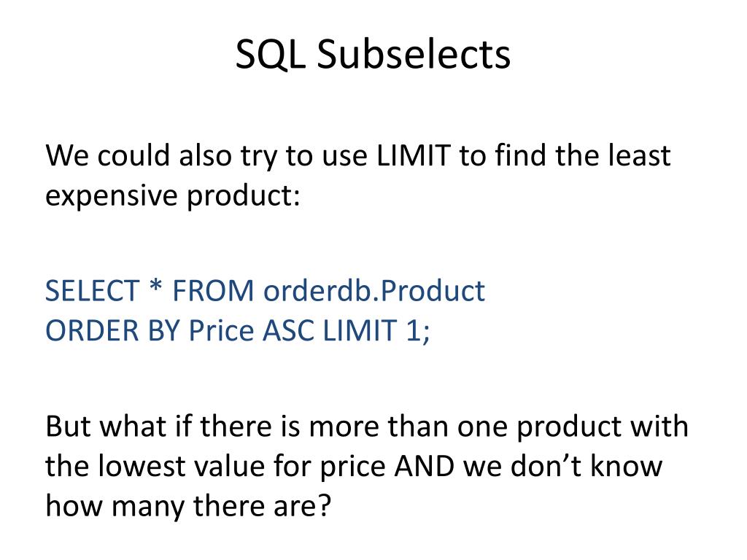
Task: Click "But what if" at last paragraph start
Action: click(117, 426)
